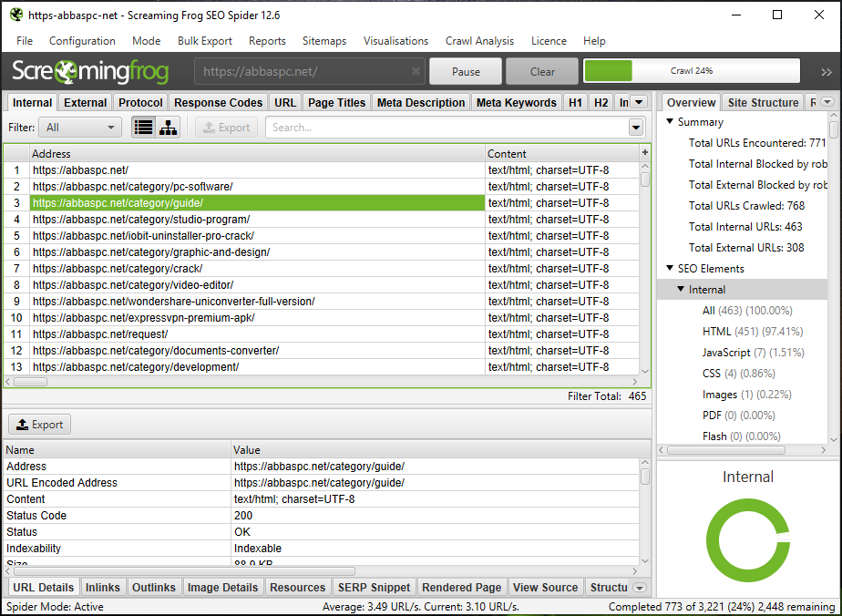The width and height of the screenshot is (842, 616).
Task: Open the Help menu
Action: (x=594, y=41)
